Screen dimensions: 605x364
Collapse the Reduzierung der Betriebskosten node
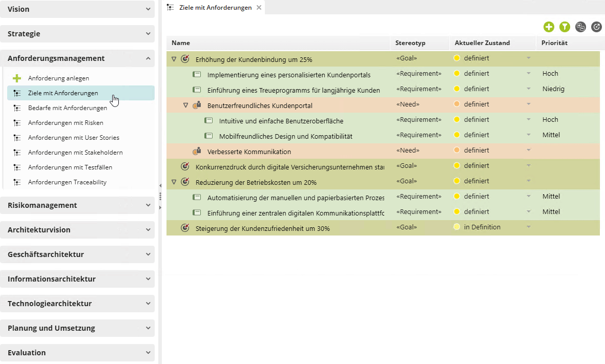pos(174,182)
